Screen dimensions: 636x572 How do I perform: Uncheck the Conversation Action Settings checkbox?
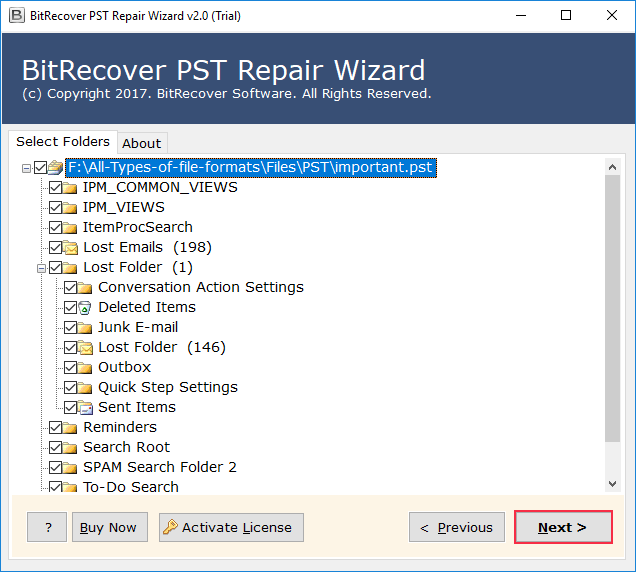coord(71,287)
